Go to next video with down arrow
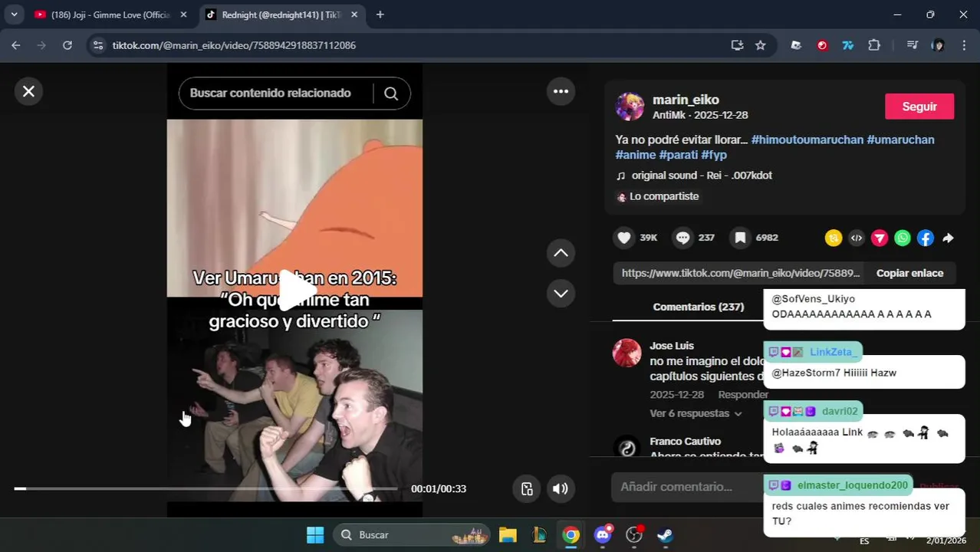Screen dimensions: 980x552 (x=561, y=294)
